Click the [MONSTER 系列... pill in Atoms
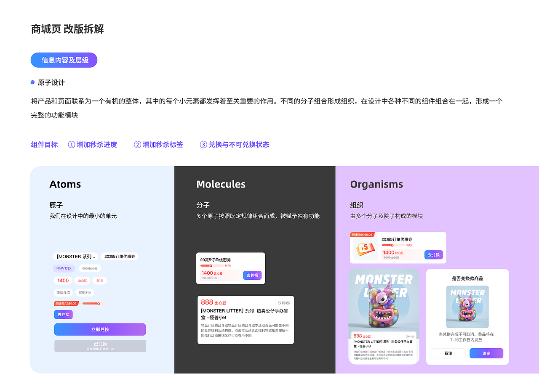Viewport: 539px width, 392px height. 76,257
